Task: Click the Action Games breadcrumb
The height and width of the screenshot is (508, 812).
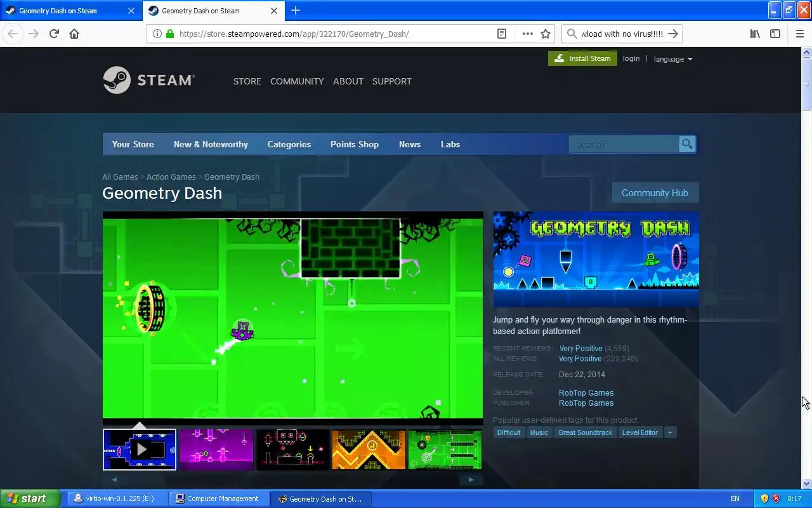Action: pos(171,177)
